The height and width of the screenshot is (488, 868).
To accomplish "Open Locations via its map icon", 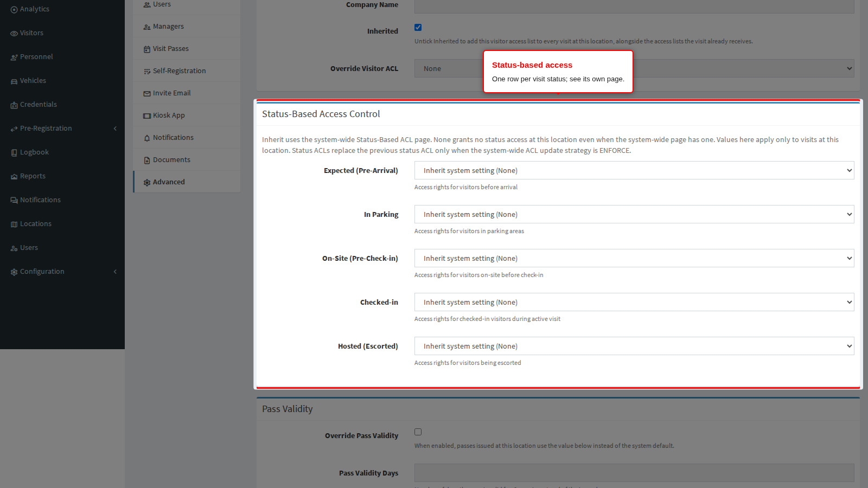I will point(14,224).
